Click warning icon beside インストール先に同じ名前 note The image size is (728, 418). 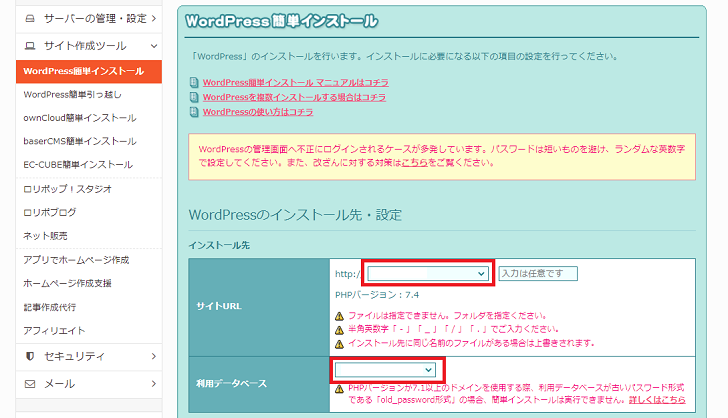[339, 344]
